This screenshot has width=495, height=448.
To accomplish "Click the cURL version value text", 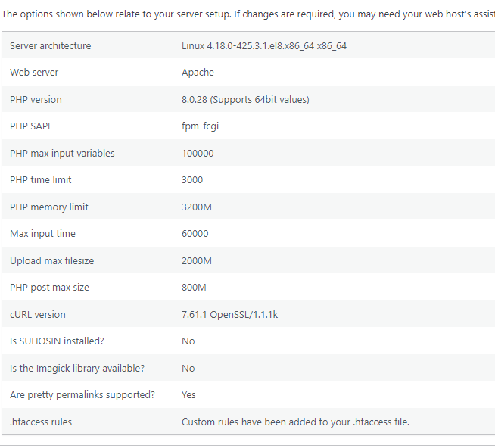I will tap(229, 314).
